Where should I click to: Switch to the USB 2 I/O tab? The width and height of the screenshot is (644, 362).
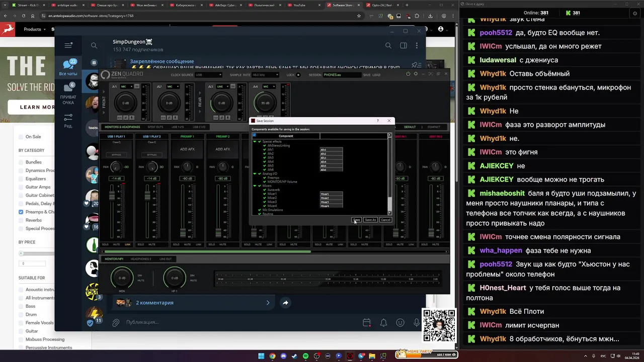[199, 127]
